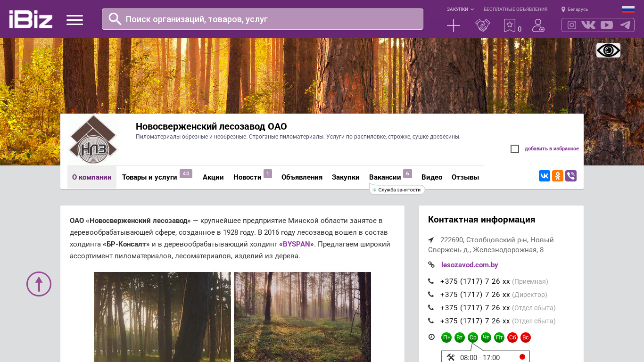Screen dimensions: 644x362
Task: Open the iBiz home logo
Action: click(x=31, y=19)
